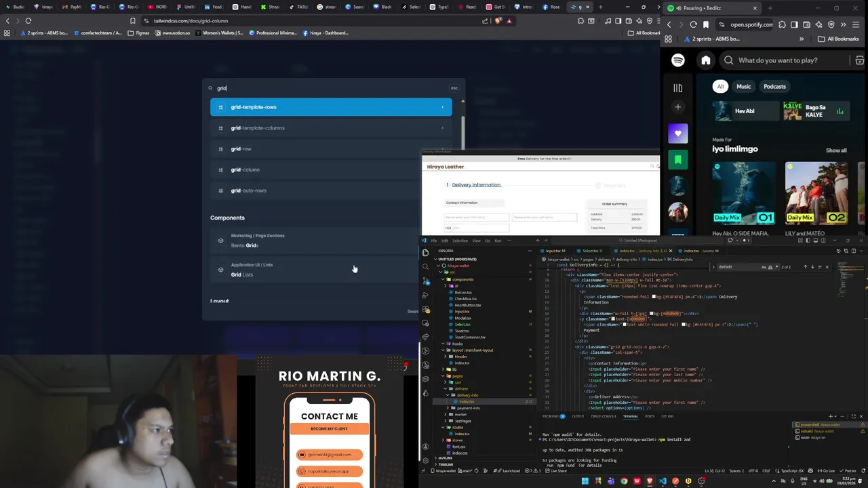Select the All filter chip in Spotify
Viewport: 868px width, 488px height.
tap(720, 86)
